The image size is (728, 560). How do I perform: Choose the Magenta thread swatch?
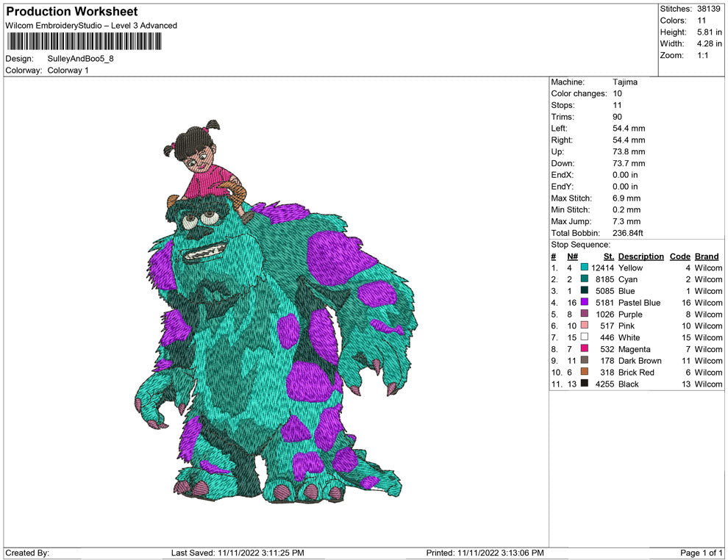pyautogui.click(x=585, y=348)
